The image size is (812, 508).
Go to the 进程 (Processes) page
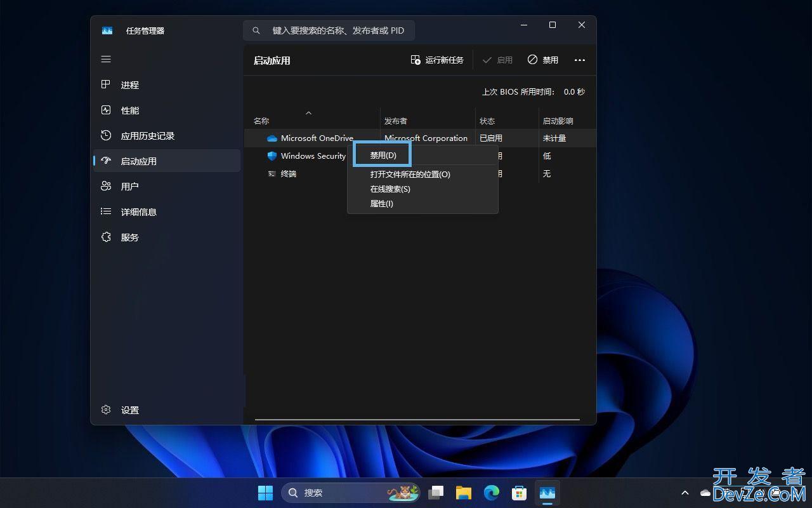167,84
